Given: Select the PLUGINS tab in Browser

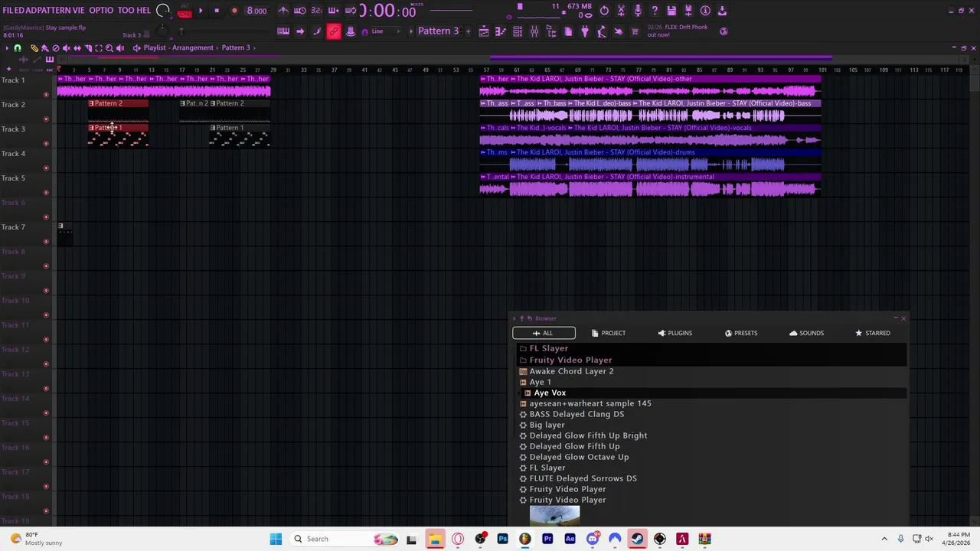Looking at the screenshot, I should pos(675,333).
